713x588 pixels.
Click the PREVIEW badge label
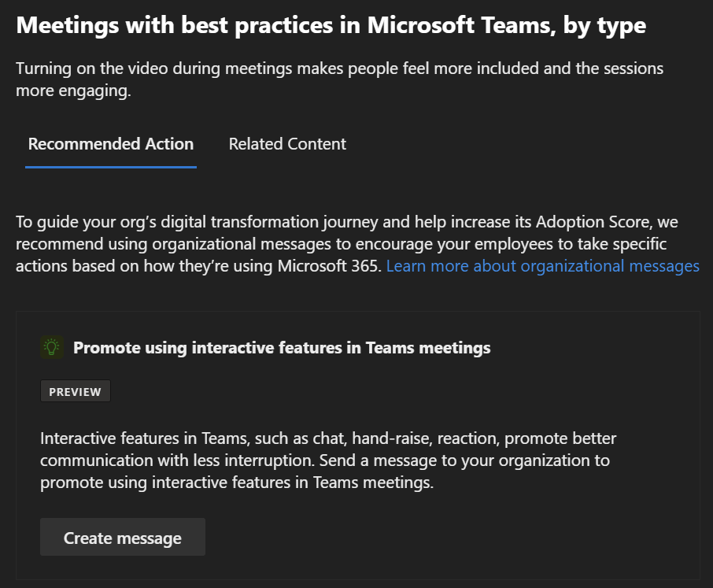click(75, 391)
